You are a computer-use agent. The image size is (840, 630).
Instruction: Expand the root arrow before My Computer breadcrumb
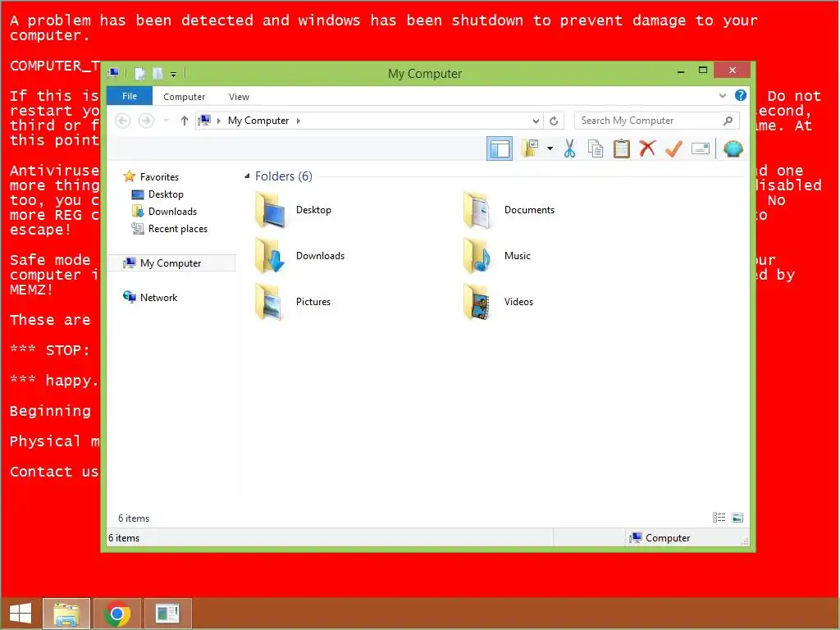click(218, 121)
